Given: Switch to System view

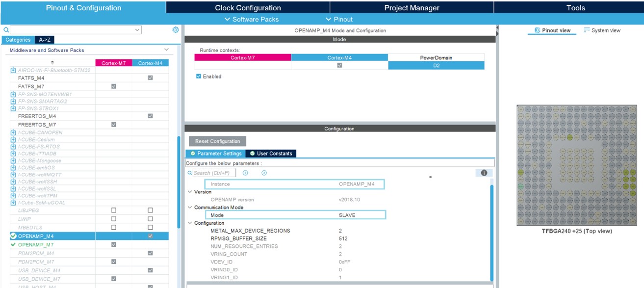Looking at the screenshot, I should click(602, 30).
